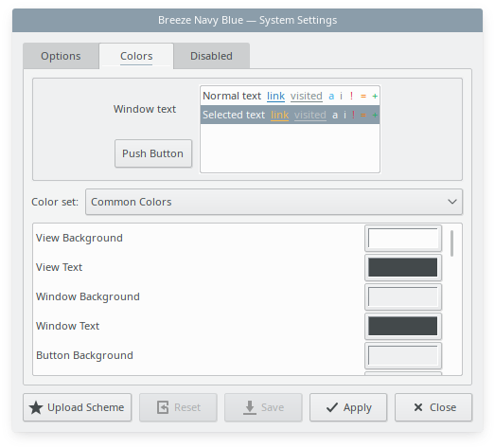This screenshot has width=495, height=448.
Task: Click the star icon on Upload Scheme
Action: [x=36, y=407]
